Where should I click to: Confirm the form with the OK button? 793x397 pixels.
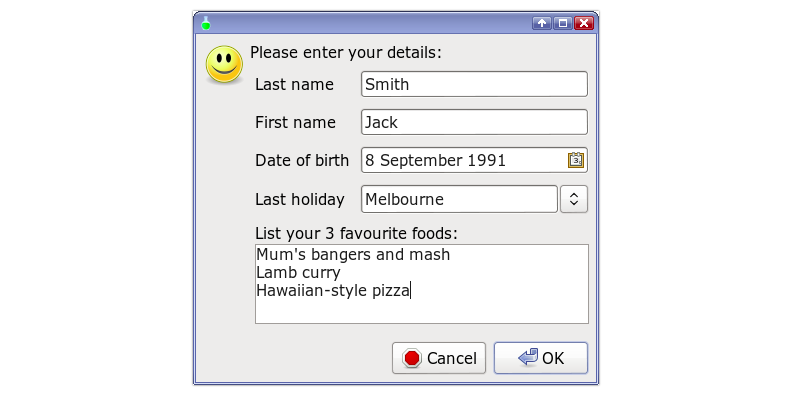point(541,358)
